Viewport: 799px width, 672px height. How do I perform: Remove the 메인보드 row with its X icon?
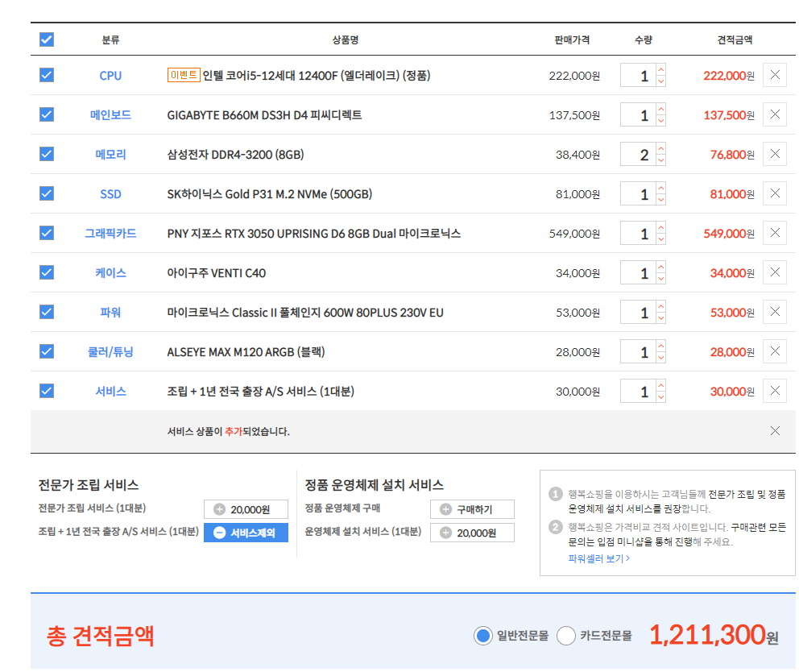point(775,114)
